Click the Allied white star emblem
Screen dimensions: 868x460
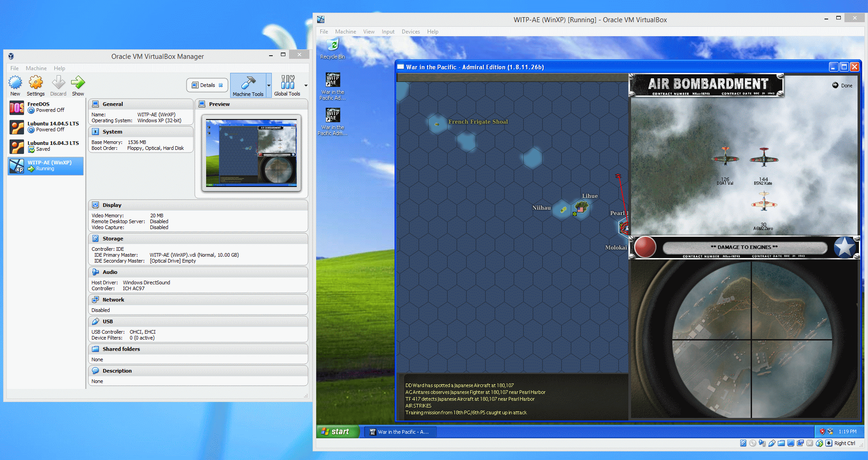(x=845, y=247)
